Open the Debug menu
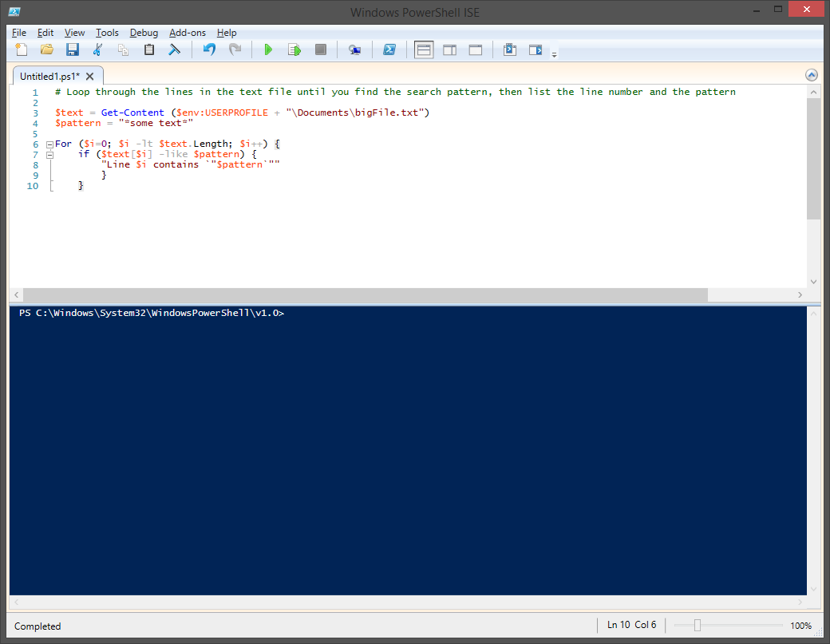 (x=144, y=33)
